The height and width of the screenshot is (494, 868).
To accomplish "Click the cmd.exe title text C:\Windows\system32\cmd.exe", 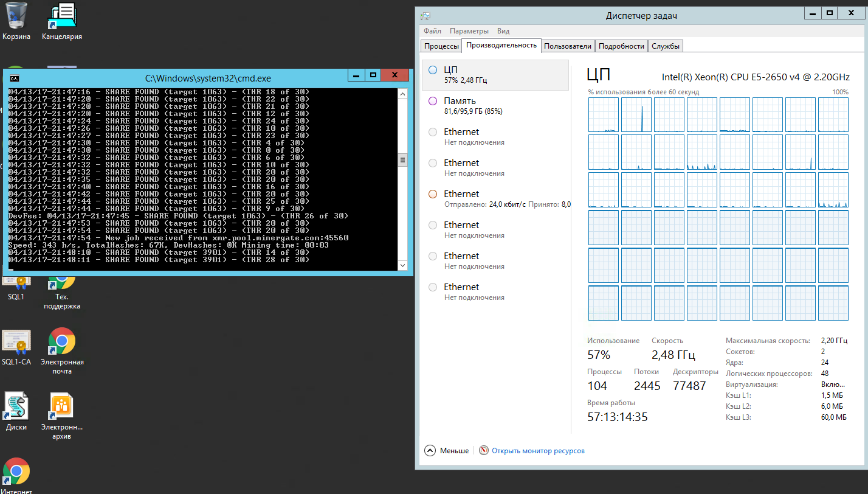I will point(208,78).
